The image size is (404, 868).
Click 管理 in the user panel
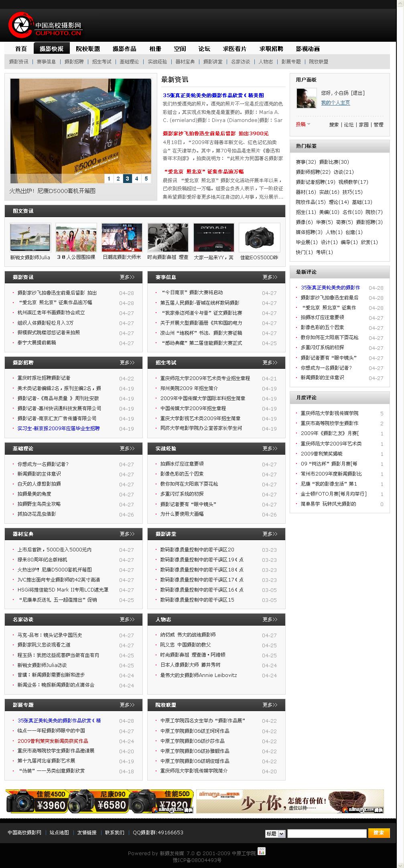[x=378, y=124]
